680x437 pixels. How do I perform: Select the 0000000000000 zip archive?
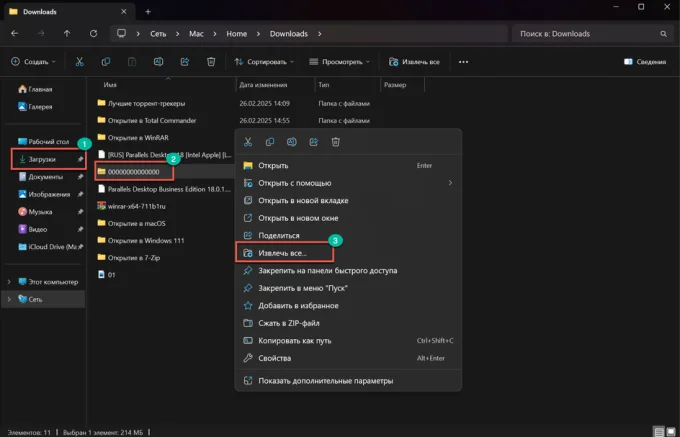click(134, 172)
